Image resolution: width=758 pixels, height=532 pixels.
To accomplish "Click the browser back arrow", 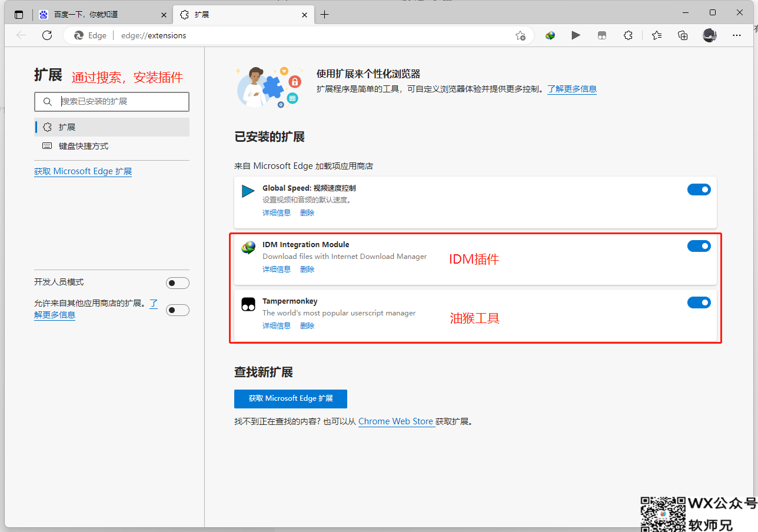I will pos(21,35).
